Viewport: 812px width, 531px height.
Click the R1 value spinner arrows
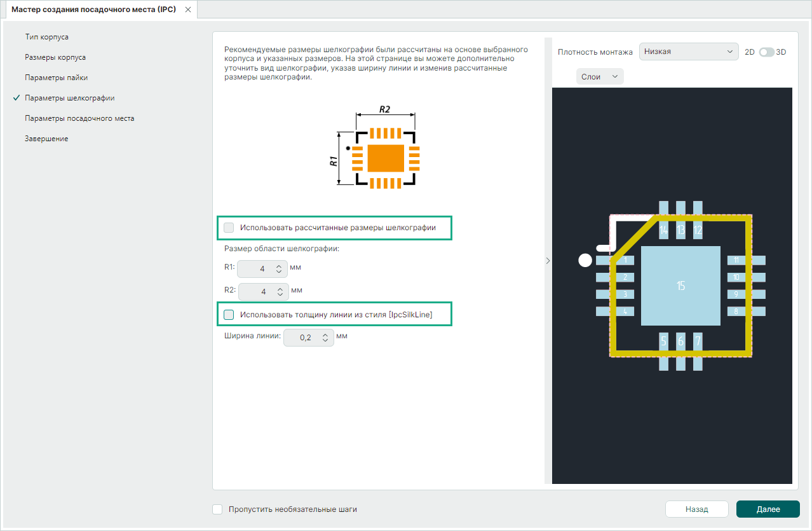click(x=279, y=269)
